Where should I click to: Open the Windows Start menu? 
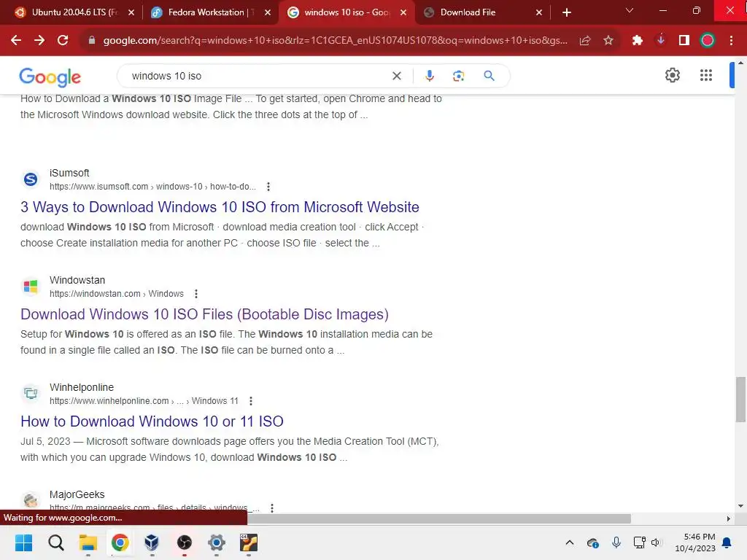point(23,542)
